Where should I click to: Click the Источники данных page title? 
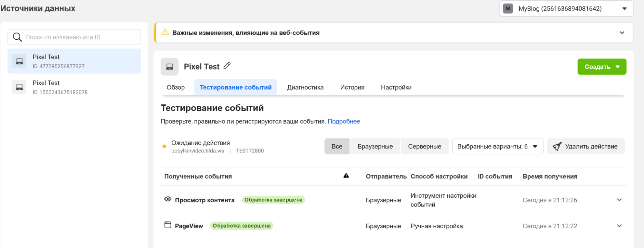[x=38, y=8]
